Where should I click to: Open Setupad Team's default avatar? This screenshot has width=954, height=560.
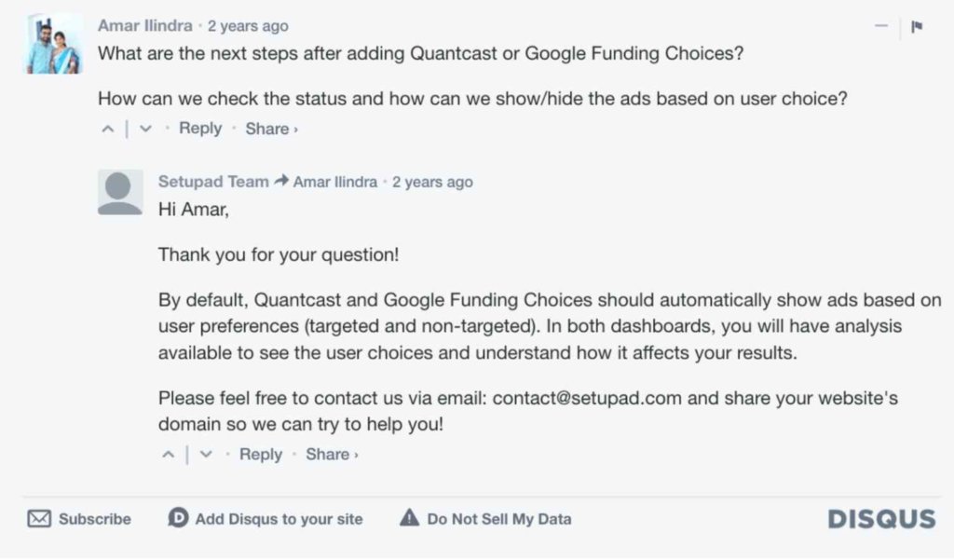point(120,192)
